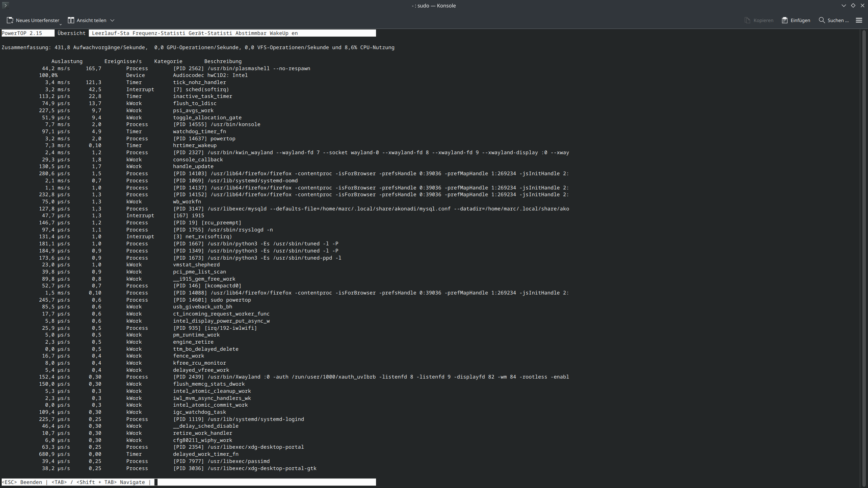This screenshot has height=488, width=868.
Task: Click the Suchen magnifier icon
Action: click(822, 20)
